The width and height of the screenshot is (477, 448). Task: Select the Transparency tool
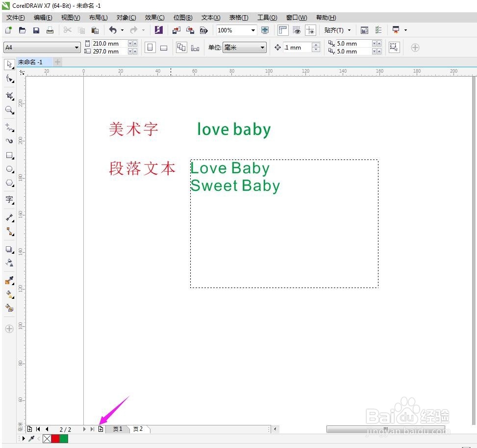coord(9,263)
